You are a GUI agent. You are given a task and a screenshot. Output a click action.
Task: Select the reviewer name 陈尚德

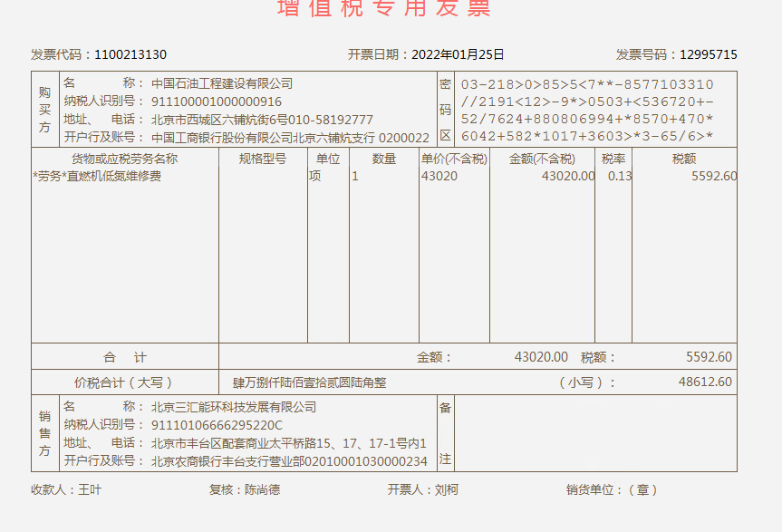pos(262,489)
